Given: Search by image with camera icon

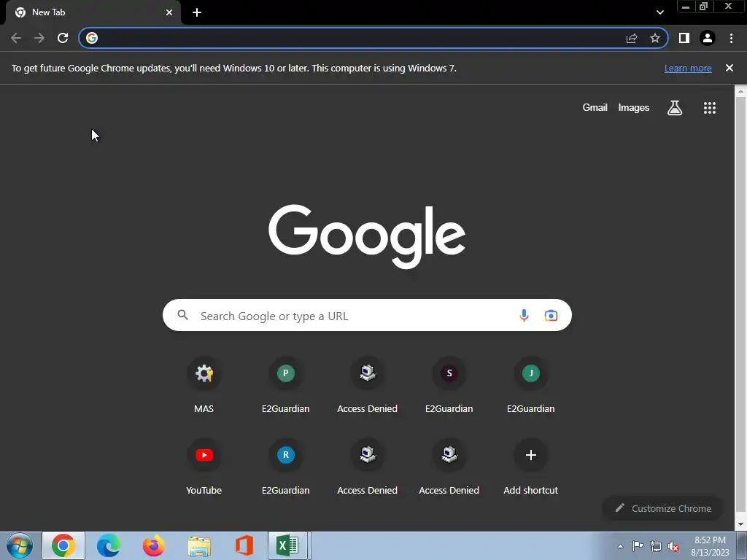Looking at the screenshot, I should [x=551, y=315].
